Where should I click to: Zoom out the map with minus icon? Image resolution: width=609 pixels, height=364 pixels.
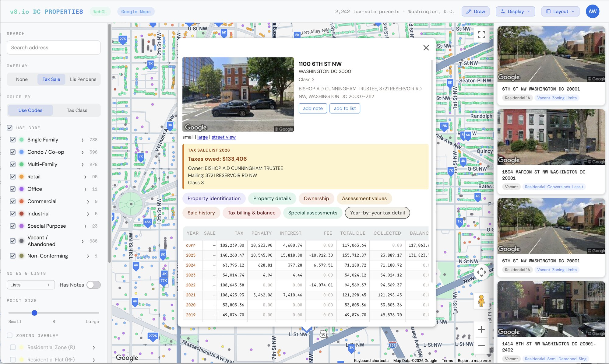tap(481, 345)
